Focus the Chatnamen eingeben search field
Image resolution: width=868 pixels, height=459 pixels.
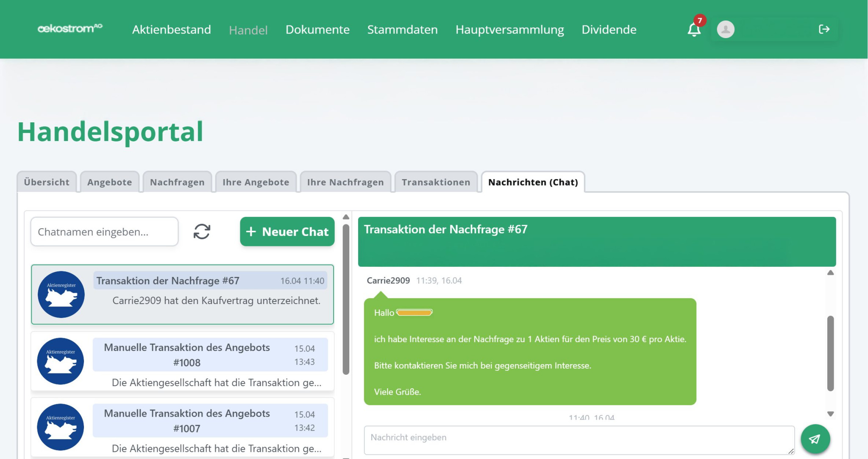[104, 232]
